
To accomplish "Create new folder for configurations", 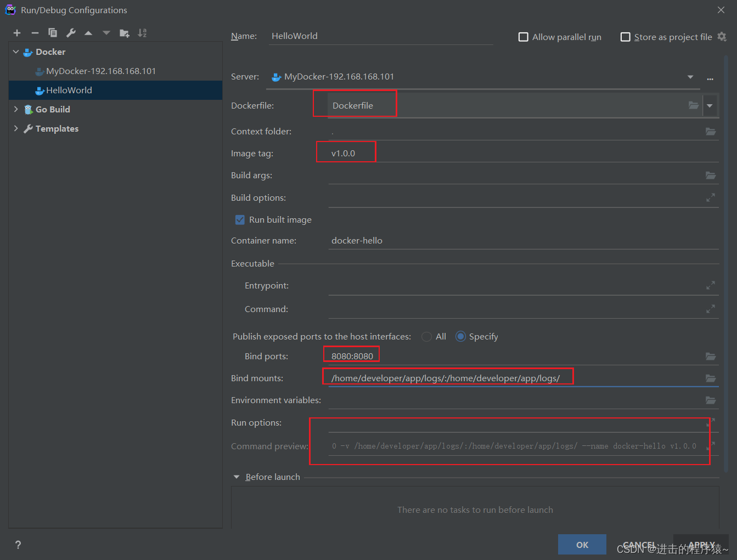I will coord(125,33).
